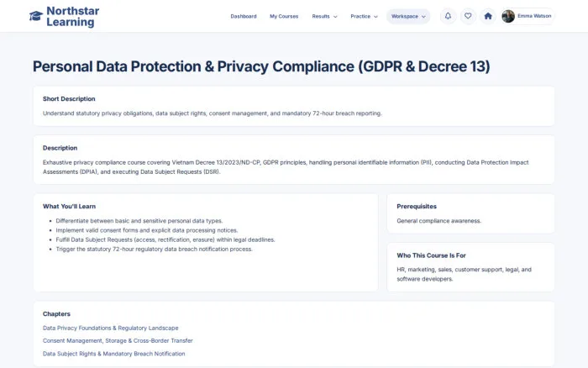
Task: Click 'General compliance awareness.' text
Action: [x=438, y=221]
